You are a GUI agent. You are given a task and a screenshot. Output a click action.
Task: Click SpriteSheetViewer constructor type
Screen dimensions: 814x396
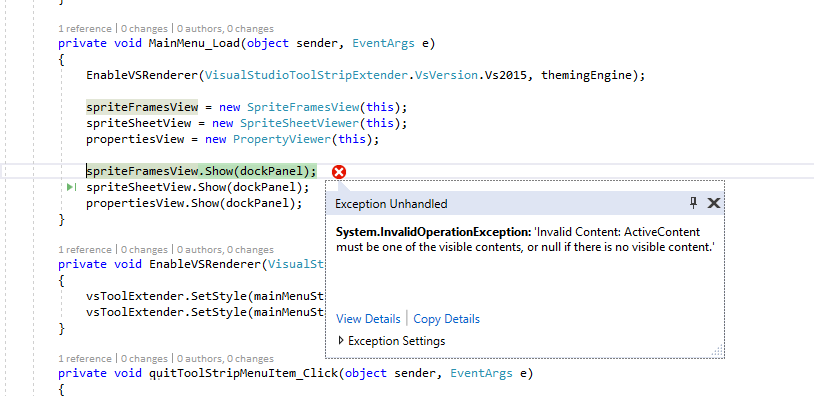coord(300,124)
